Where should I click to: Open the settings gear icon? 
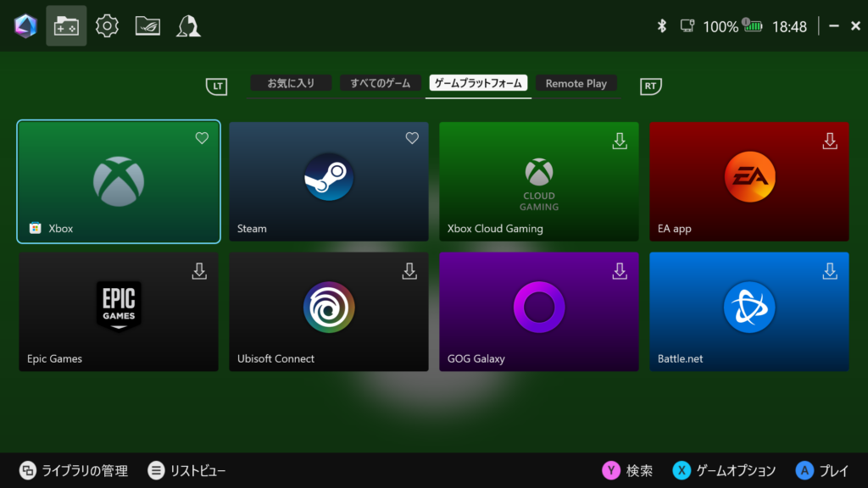tap(107, 26)
